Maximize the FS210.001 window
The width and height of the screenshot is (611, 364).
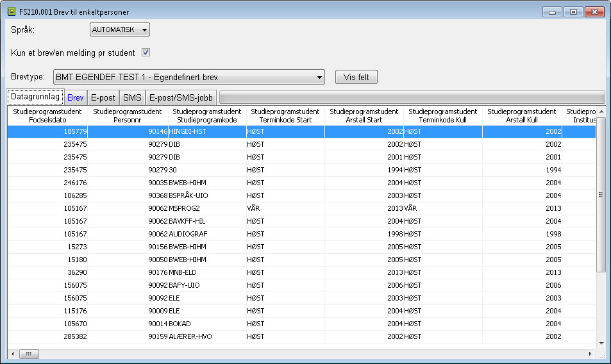tap(573, 12)
